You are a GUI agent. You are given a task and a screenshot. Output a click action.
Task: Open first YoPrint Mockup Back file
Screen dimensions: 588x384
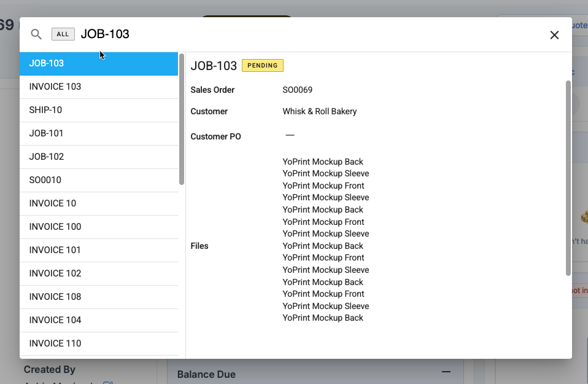pyautogui.click(x=323, y=162)
